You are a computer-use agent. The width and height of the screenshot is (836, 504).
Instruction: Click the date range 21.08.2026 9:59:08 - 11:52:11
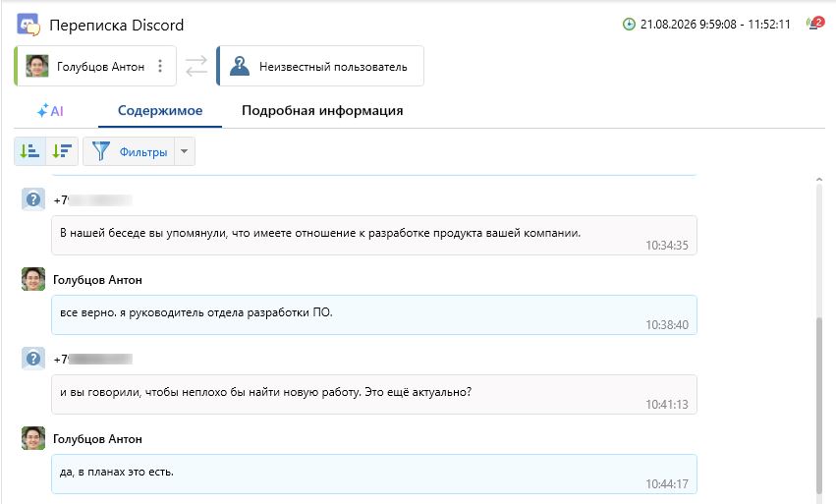click(715, 24)
